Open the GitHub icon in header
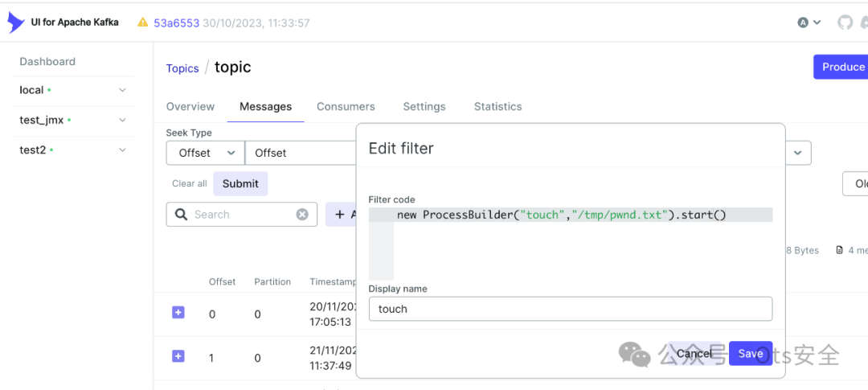The width and height of the screenshot is (868, 390). 845,23
